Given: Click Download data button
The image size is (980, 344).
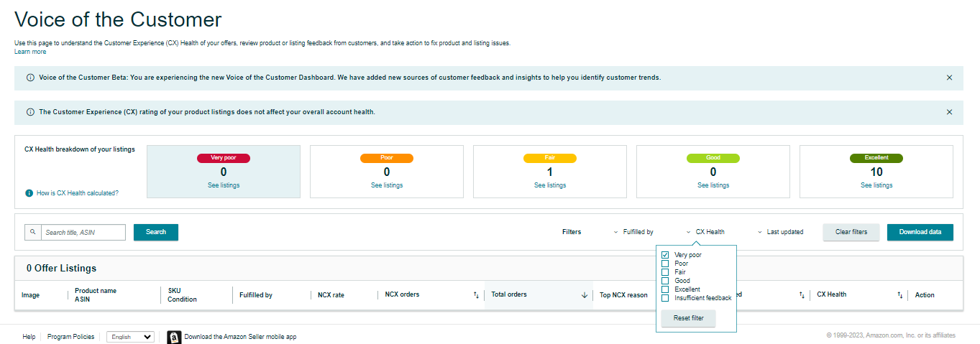Looking at the screenshot, I should [x=920, y=232].
